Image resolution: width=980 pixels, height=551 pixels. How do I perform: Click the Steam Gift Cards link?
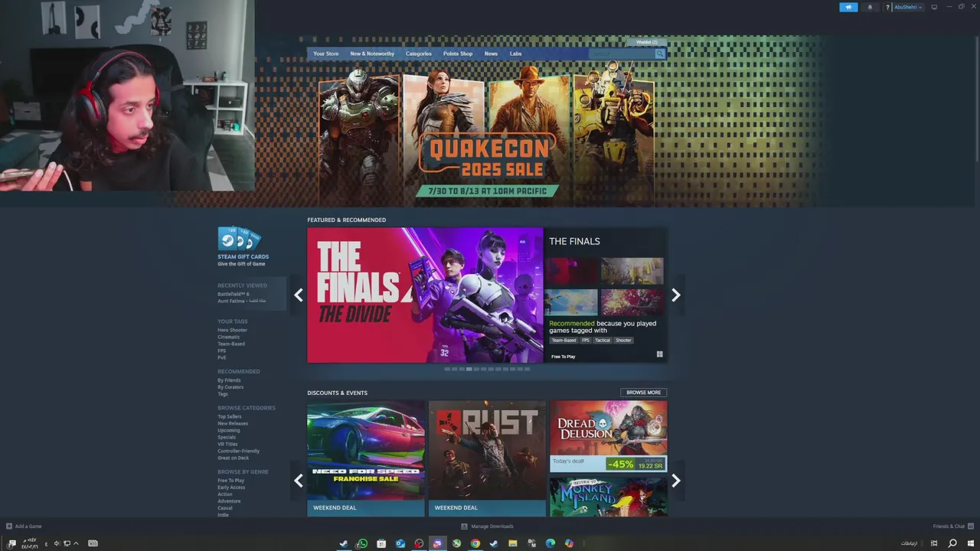pos(243,257)
